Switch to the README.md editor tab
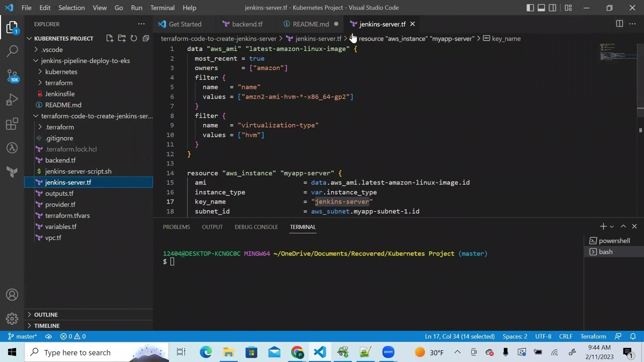This screenshot has height=362, width=644. click(310, 24)
